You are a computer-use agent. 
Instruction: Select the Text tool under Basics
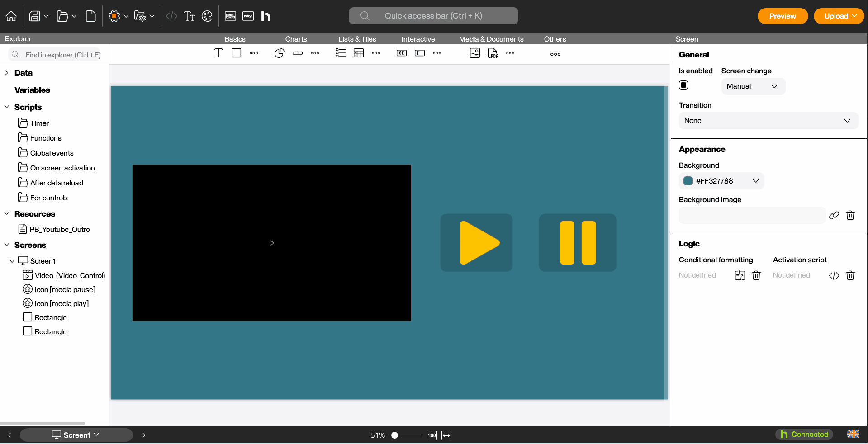point(218,53)
